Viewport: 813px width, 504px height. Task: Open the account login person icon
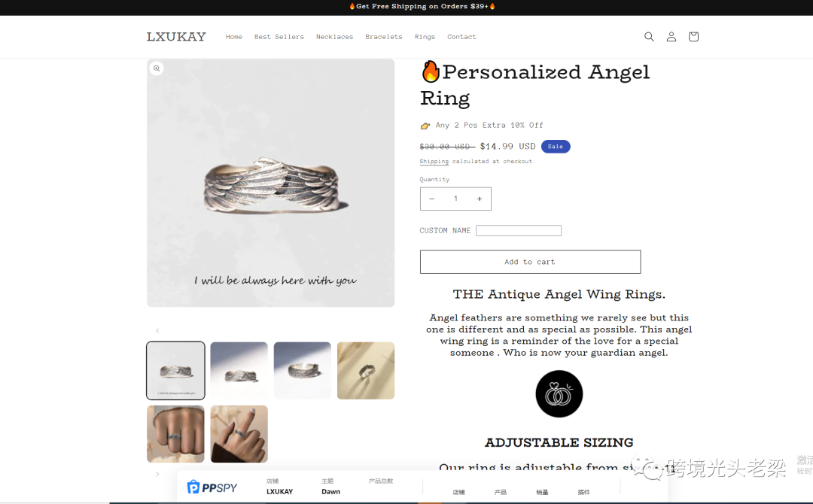tap(671, 37)
